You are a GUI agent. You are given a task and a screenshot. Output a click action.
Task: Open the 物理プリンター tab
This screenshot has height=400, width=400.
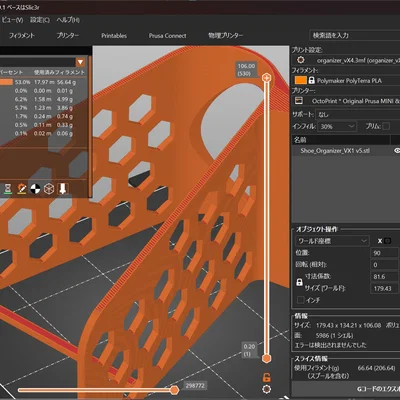(226, 36)
